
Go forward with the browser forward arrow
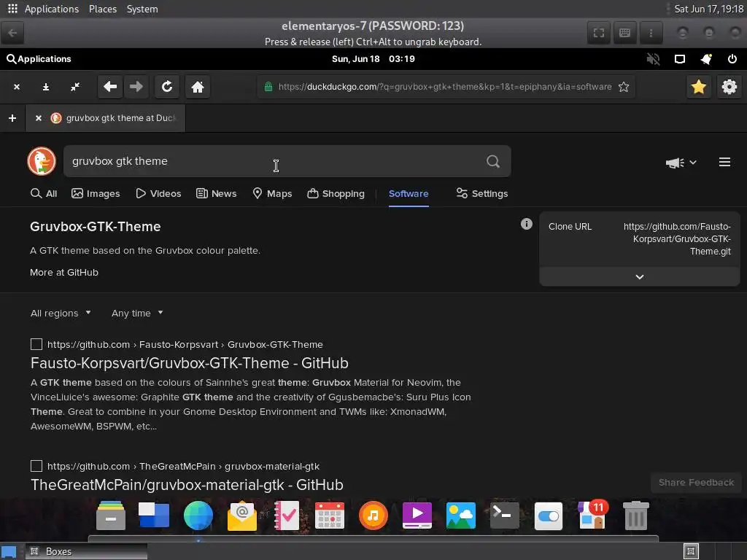pyautogui.click(x=136, y=87)
